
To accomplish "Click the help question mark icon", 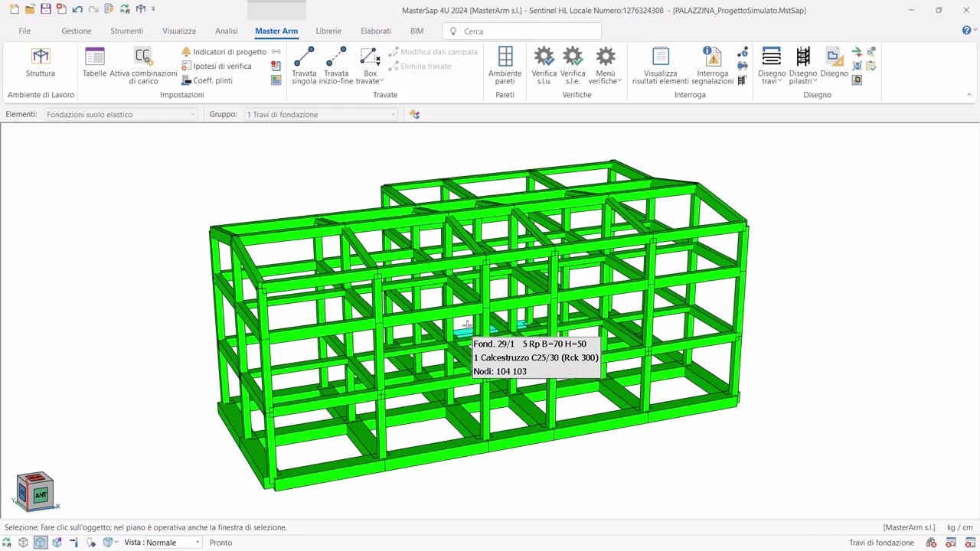I will click(967, 31).
